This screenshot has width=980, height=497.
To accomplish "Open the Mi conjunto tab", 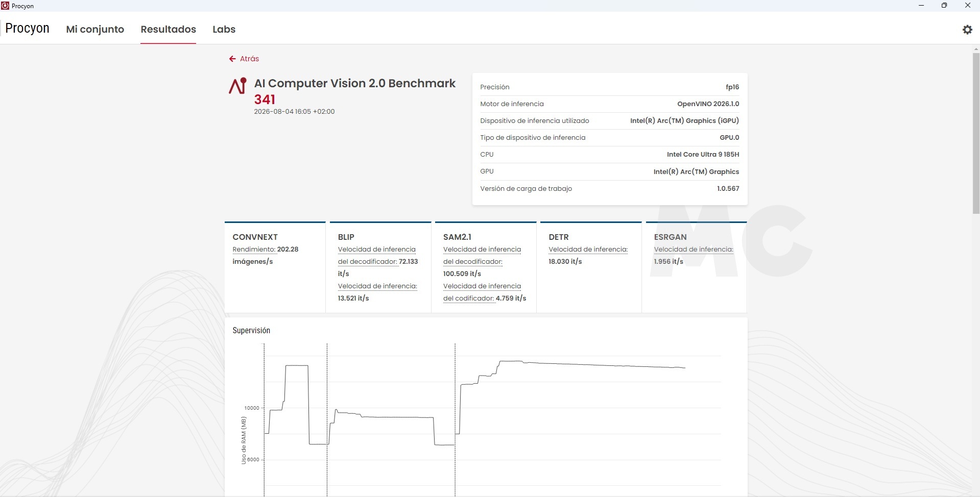I will point(95,29).
